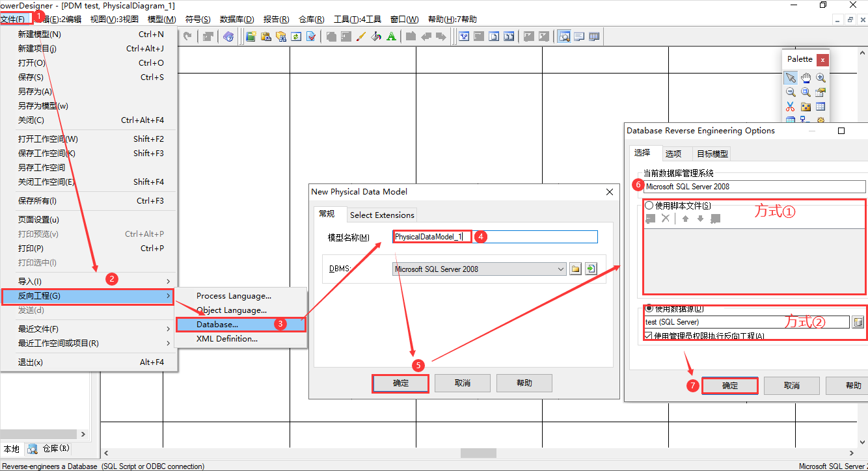The image size is (868, 471).
Task: Click the green refresh toolbar icon
Action: pos(296,36)
